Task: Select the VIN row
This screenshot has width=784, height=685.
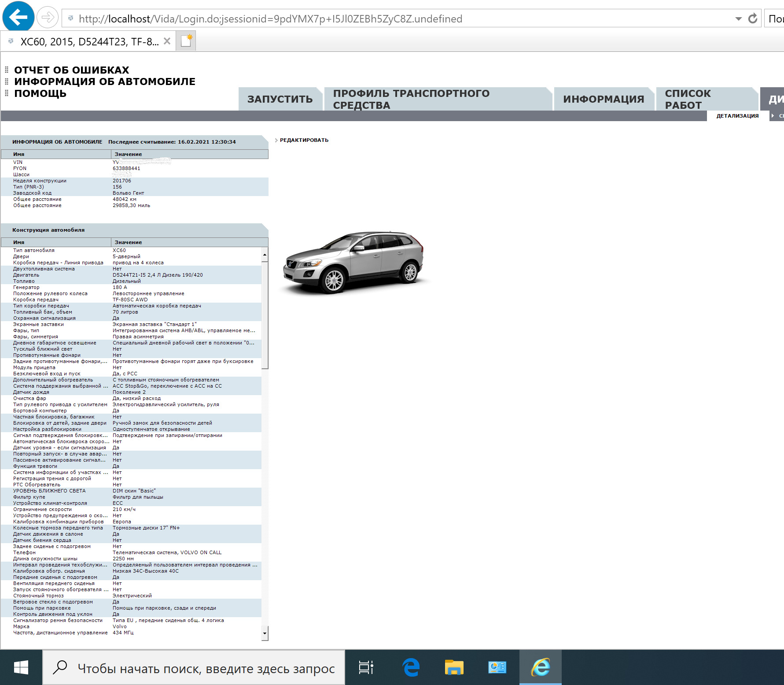Action: click(135, 162)
